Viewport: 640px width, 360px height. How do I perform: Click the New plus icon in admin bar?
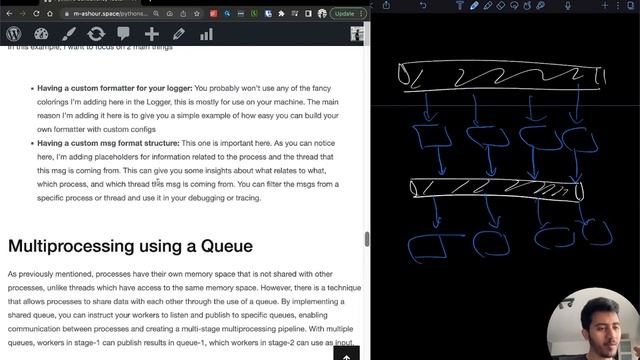pyautogui.click(x=151, y=34)
